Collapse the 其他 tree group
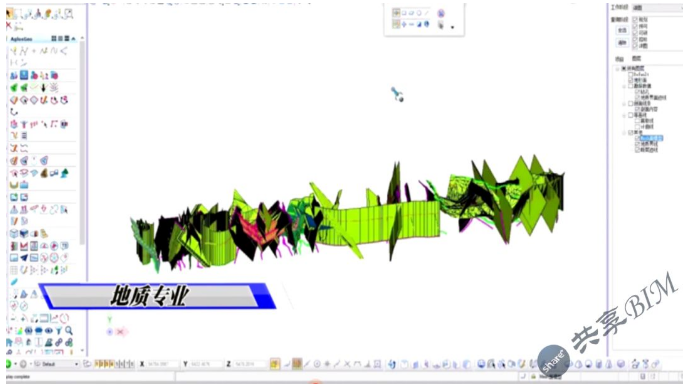 pyautogui.click(x=624, y=133)
